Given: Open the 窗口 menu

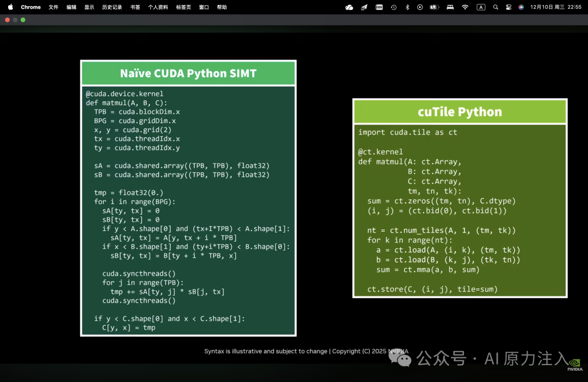Looking at the screenshot, I should (x=204, y=7).
